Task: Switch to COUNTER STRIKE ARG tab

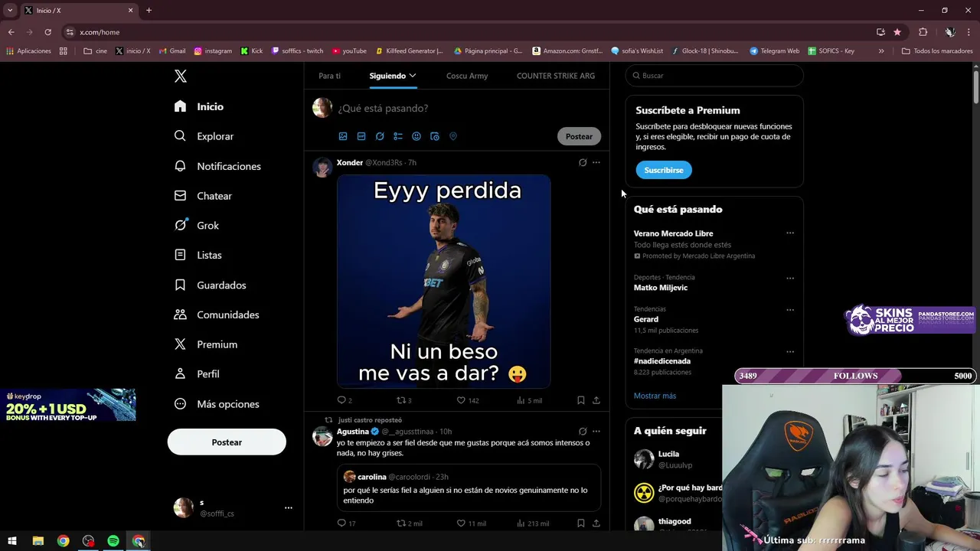Action: tap(556, 76)
